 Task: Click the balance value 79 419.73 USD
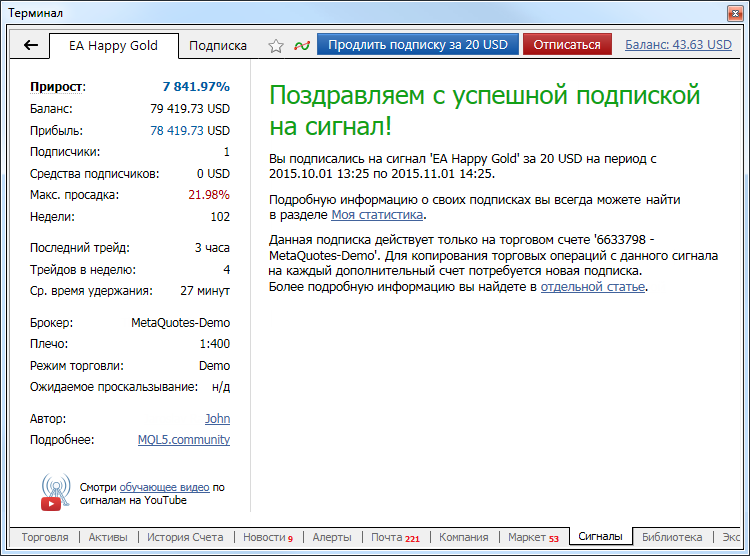click(x=190, y=109)
